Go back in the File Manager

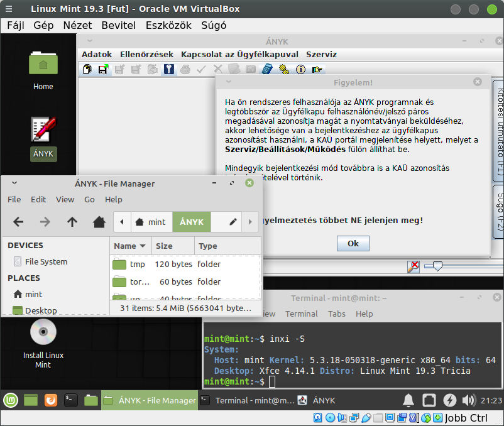tap(18, 222)
